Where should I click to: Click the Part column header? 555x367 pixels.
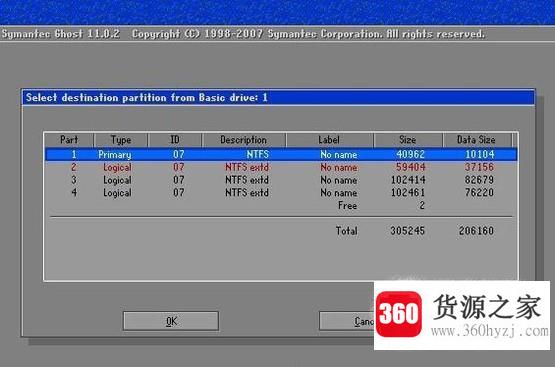tap(69, 140)
